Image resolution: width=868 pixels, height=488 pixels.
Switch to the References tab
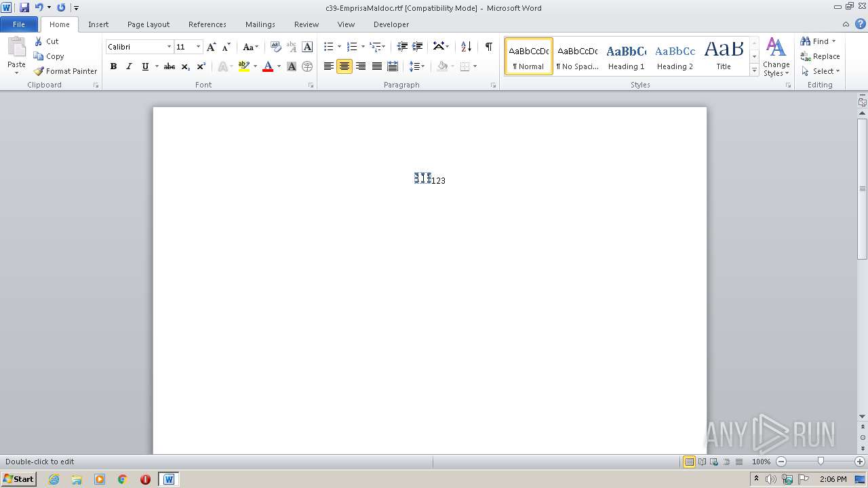point(208,24)
